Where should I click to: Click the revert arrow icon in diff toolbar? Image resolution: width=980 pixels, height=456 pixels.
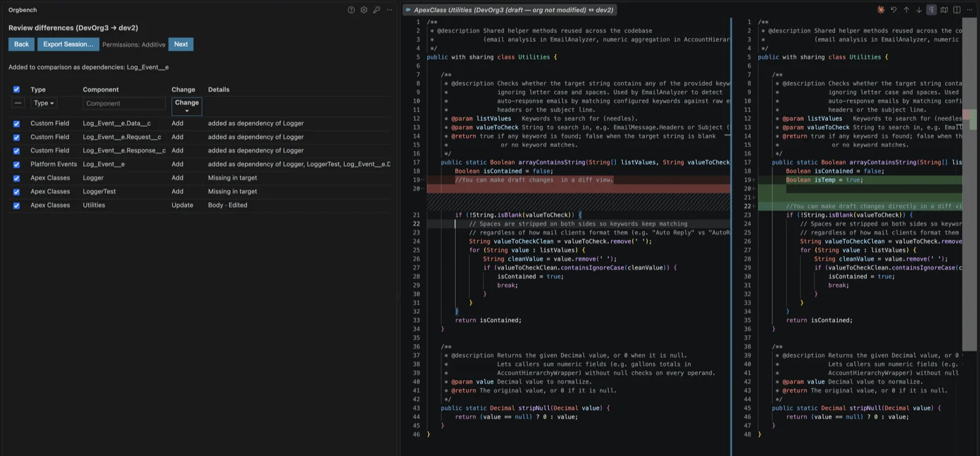point(894,10)
